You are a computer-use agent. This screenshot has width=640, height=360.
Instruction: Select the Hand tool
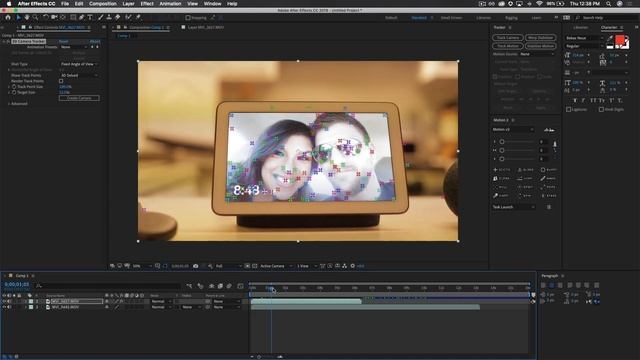click(x=27, y=18)
